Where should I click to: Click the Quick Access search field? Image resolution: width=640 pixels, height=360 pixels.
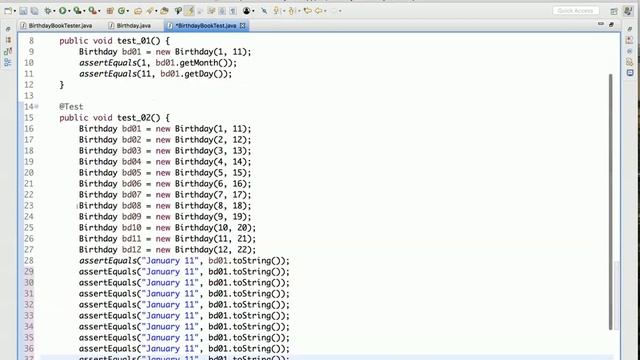[x=576, y=11]
